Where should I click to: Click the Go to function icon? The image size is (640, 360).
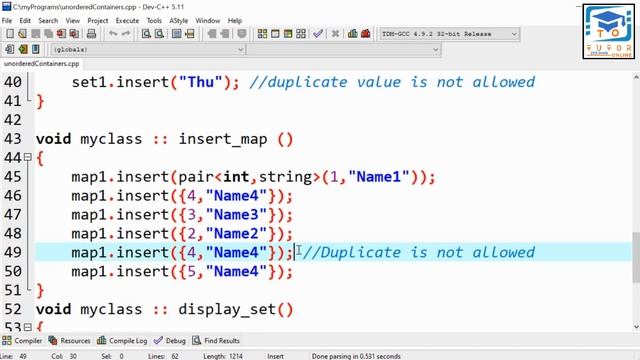[x=177, y=34]
